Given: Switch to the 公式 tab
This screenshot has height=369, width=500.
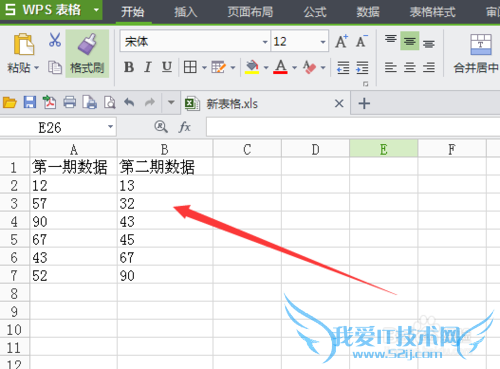Looking at the screenshot, I should tap(315, 12).
